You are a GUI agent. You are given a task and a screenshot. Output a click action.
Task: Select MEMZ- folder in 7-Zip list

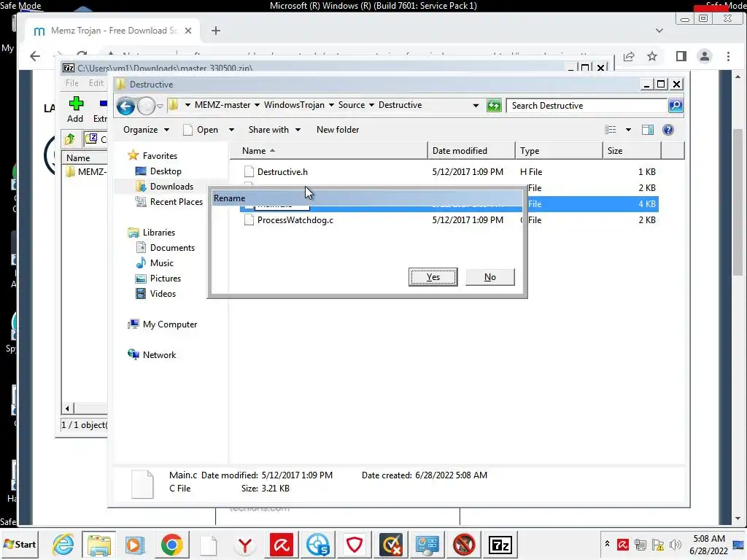(86, 171)
